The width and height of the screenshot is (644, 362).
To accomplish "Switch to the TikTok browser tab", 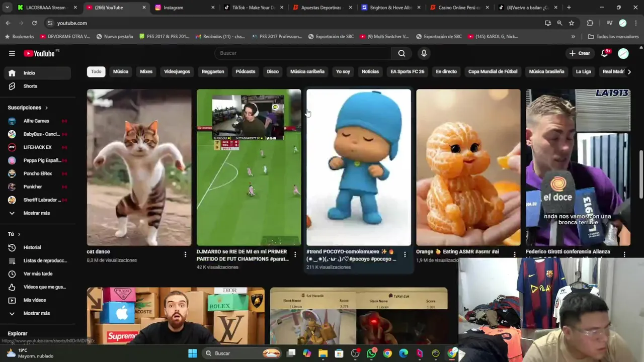I will tap(253, 8).
